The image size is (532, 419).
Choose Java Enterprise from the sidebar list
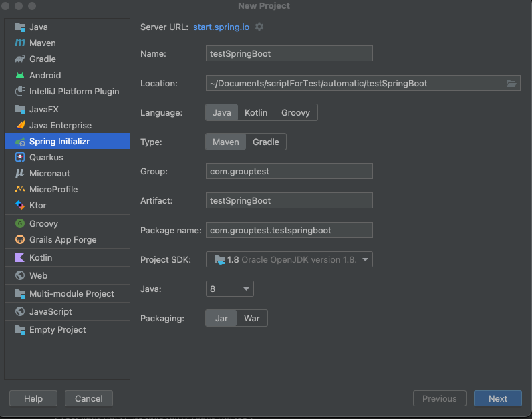point(60,126)
